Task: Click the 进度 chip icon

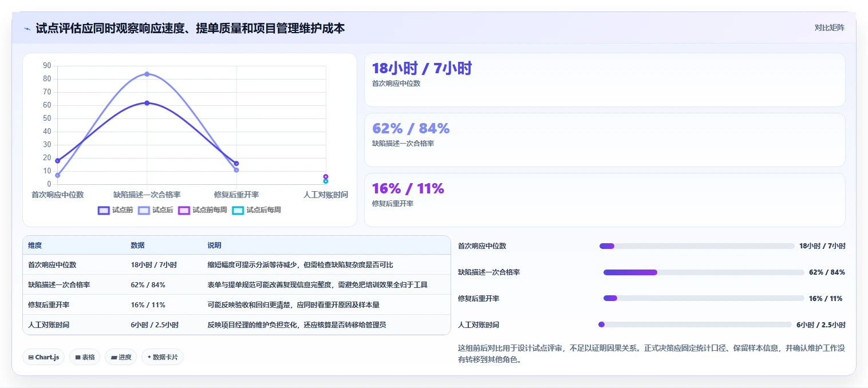Action: 114,357
